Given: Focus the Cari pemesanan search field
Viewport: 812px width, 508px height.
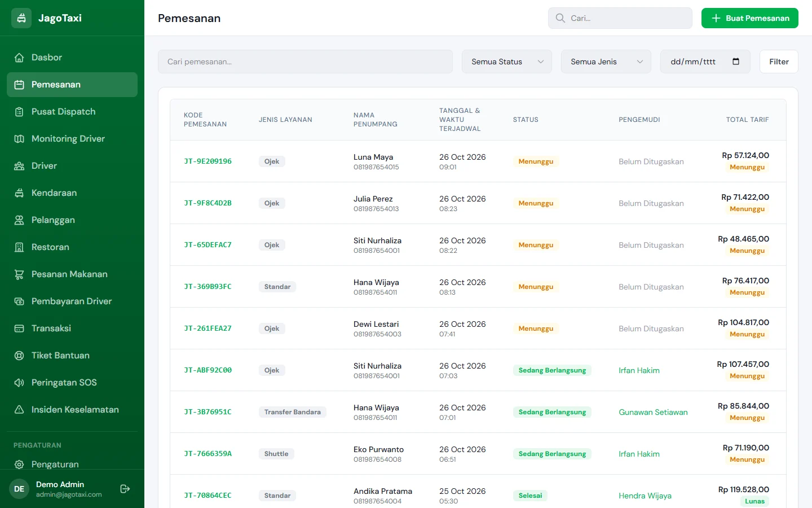Looking at the screenshot, I should tap(305, 62).
